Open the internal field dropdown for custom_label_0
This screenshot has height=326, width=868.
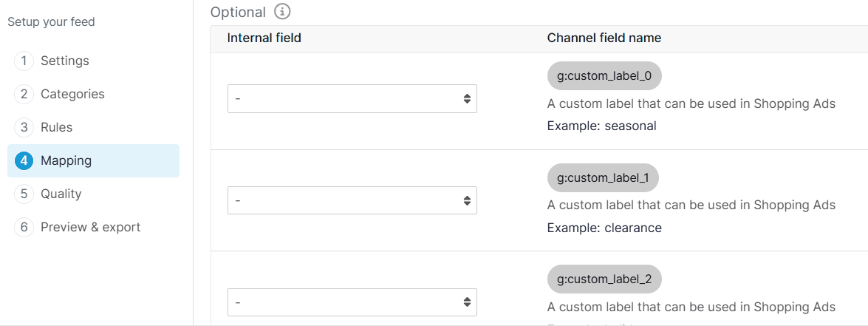(352, 98)
